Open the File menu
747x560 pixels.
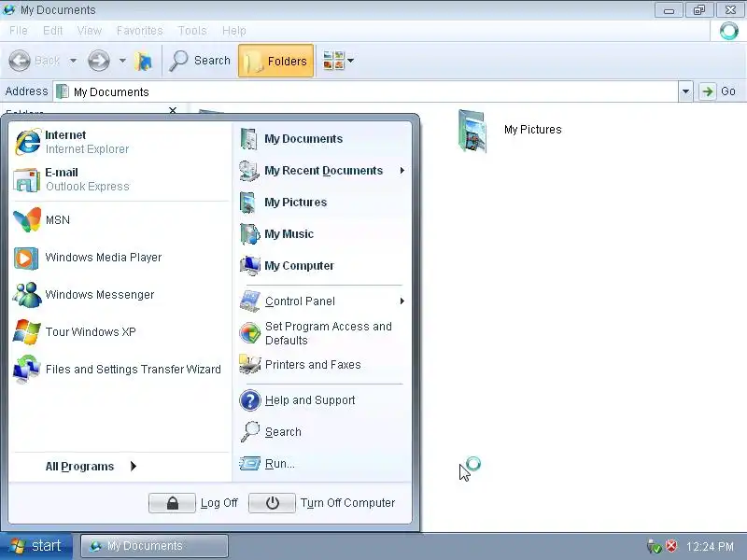point(19,31)
